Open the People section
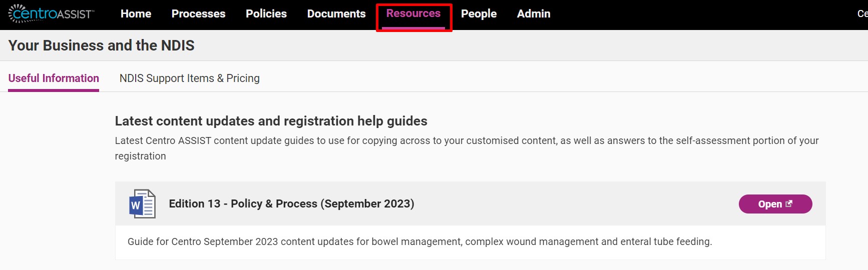 (479, 13)
